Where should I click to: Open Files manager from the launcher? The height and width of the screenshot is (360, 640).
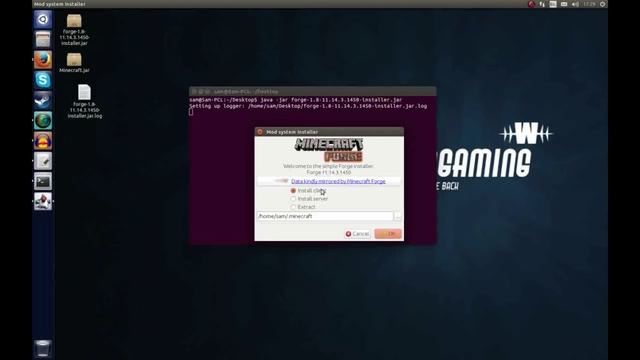point(43,40)
